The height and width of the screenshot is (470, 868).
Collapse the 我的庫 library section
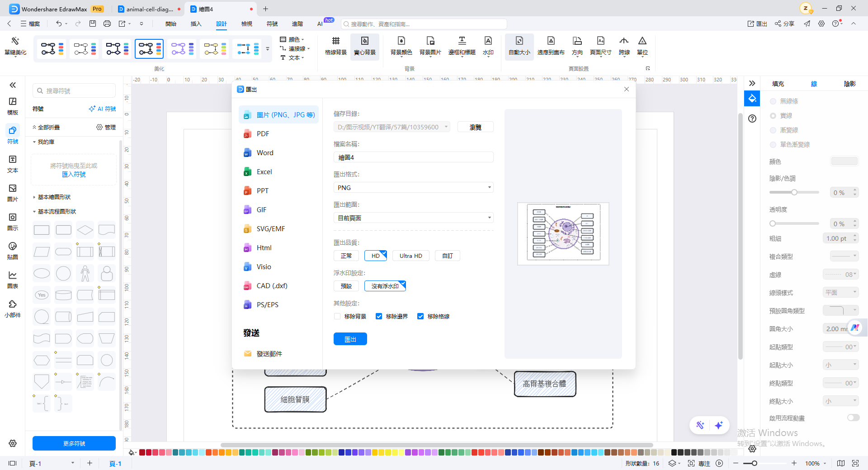click(44, 142)
